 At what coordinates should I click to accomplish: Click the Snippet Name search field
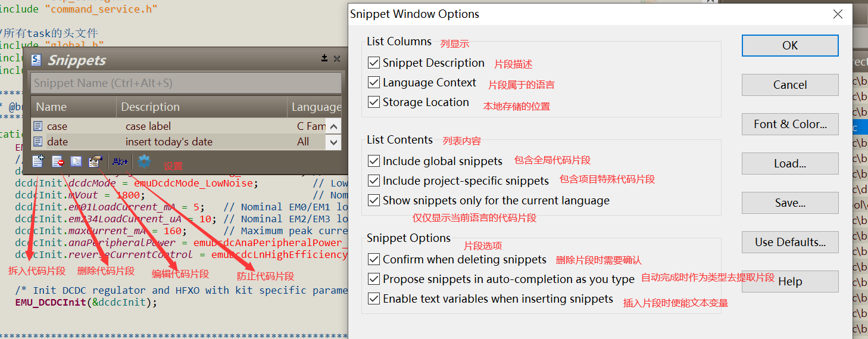click(x=186, y=83)
